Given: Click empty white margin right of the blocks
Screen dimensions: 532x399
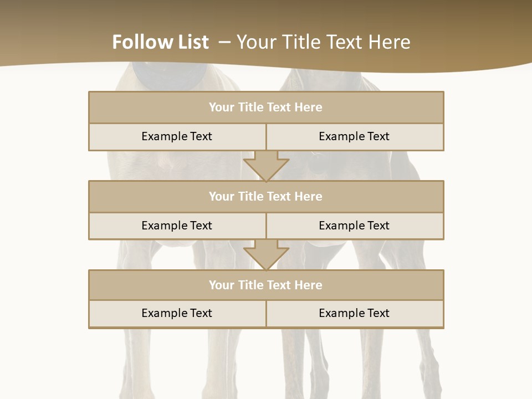Looking at the screenshot, I should coord(488,222).
